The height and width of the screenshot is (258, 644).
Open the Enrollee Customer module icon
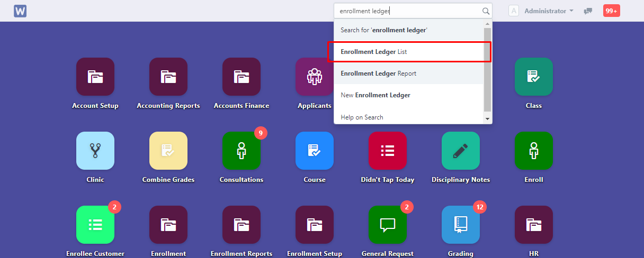point(95,225)
